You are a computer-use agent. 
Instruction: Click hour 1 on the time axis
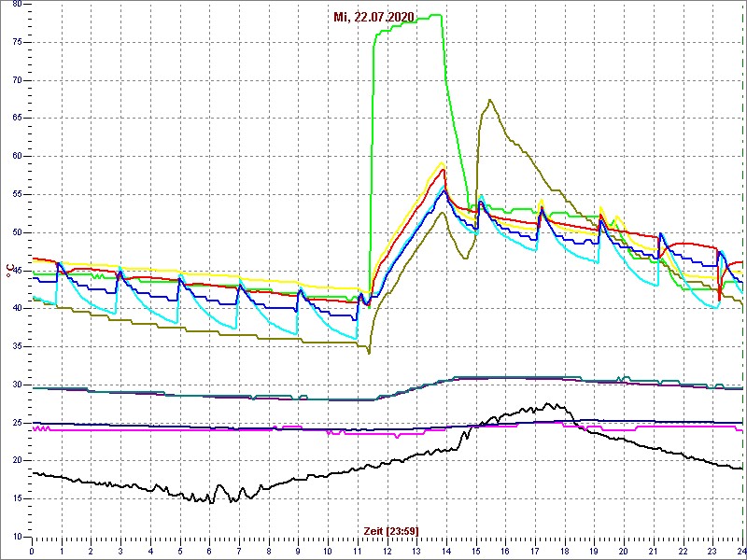tap(62, 551)
